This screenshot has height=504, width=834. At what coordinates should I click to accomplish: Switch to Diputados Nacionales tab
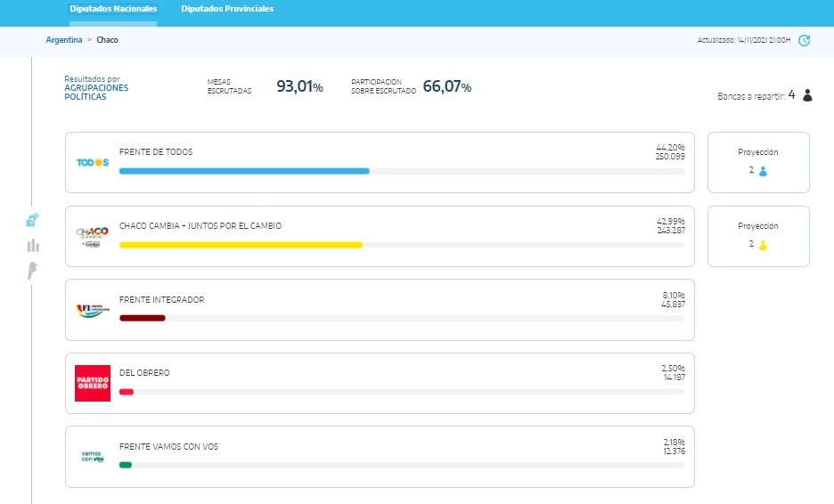[113, 9]
